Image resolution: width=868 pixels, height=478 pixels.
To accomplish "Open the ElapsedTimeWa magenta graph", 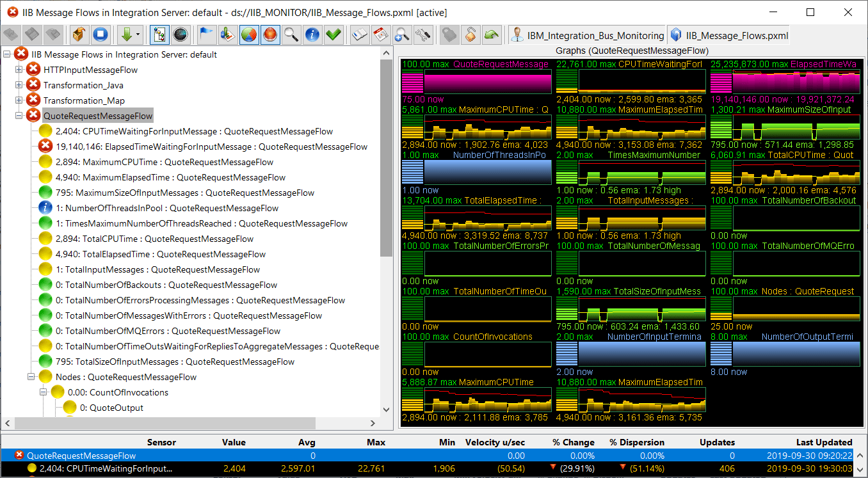I will pyautogui.click(x=786, y=83).
